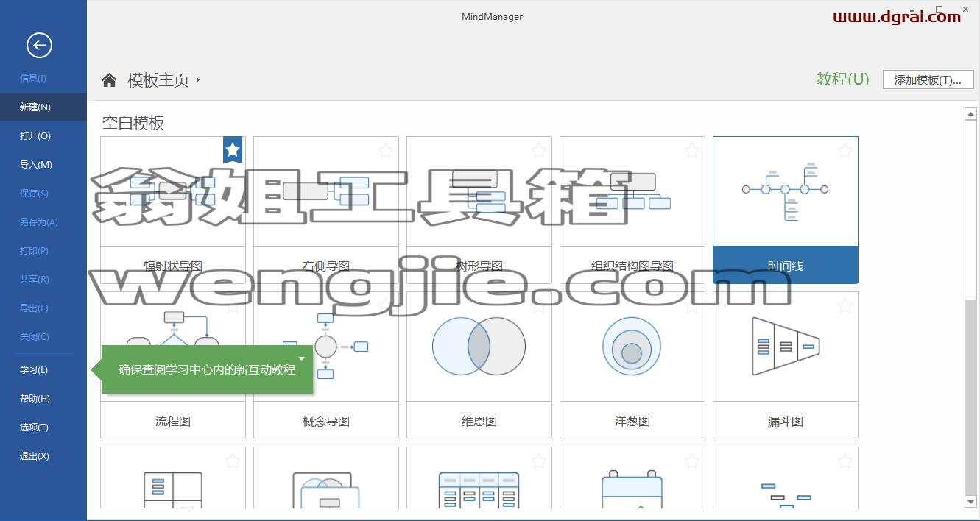This screenshot has width=980, height=521.
Task: Go back using the circled arrow icon
Action: click(39, 45)
